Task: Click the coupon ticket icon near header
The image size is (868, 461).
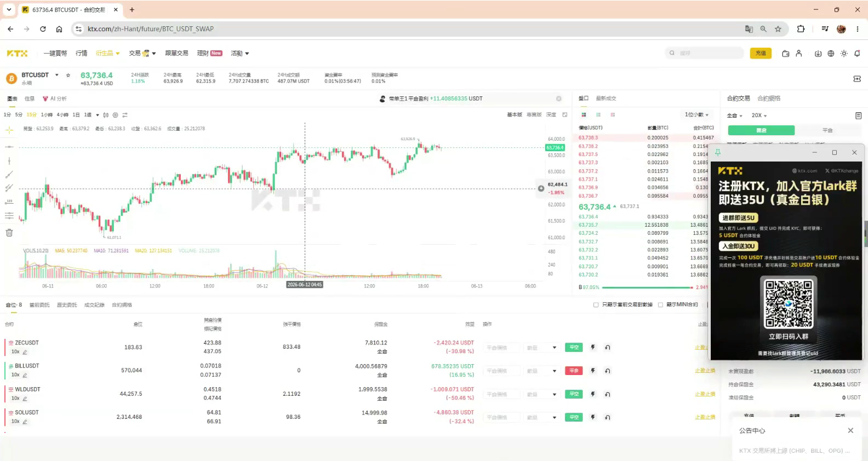Action: [x=857, y=79]
